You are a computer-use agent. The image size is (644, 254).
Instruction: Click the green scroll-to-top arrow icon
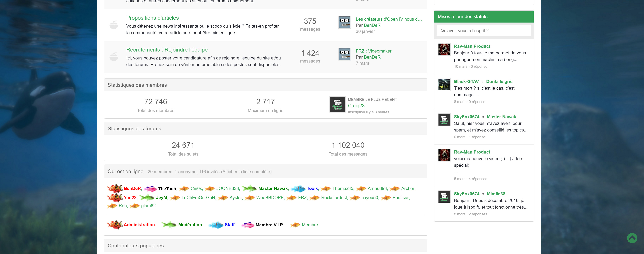pos(632,238)
